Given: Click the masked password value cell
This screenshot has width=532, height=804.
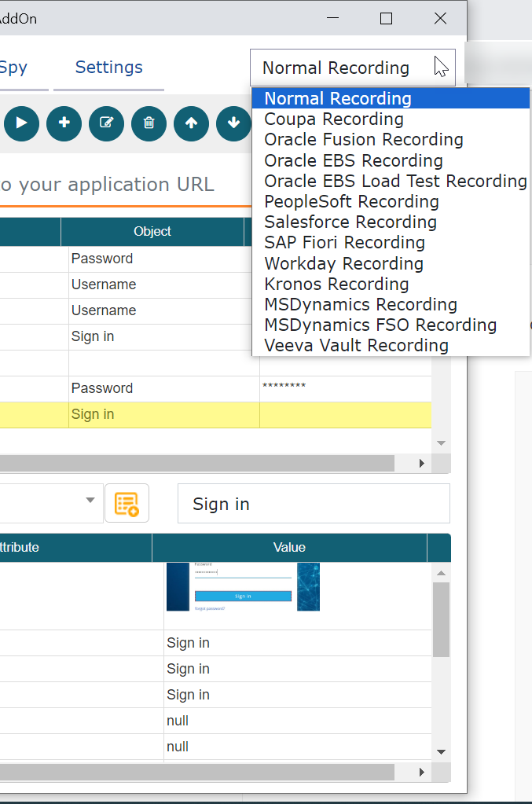Looking at the screenshot, I should coord(346,389).
